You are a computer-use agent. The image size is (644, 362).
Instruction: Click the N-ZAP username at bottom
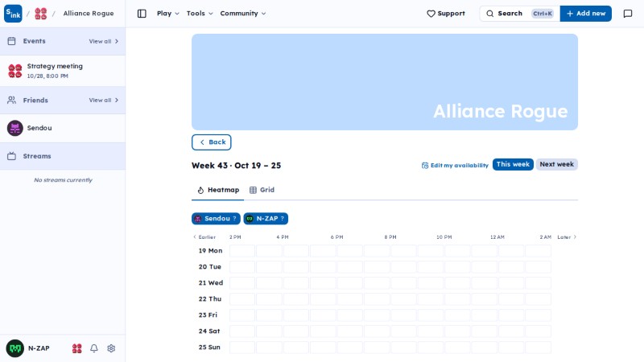point(39,348)
